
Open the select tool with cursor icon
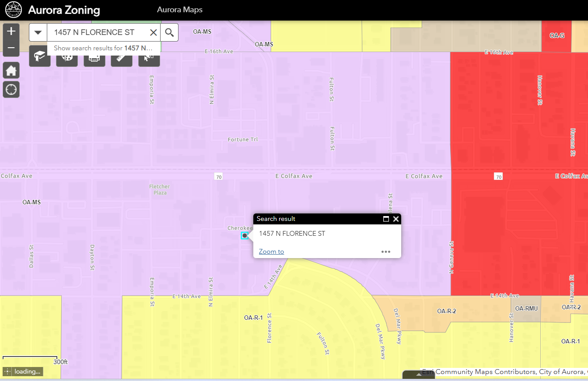coord(149,58)
